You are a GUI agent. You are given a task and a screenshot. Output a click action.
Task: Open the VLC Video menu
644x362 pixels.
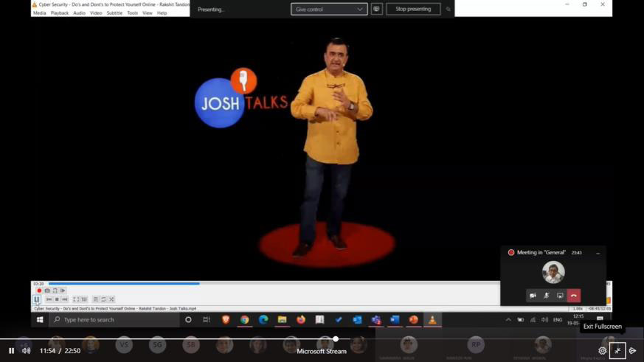pyautogui.click(x=96, y=13)
